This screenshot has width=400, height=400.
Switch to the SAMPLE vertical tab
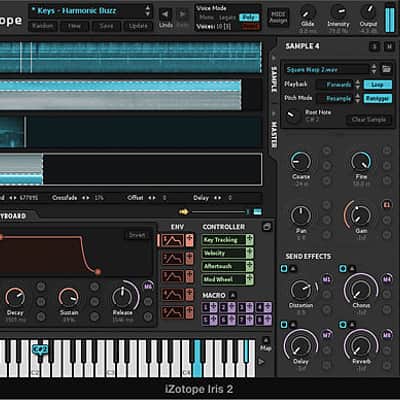[274, 79]
